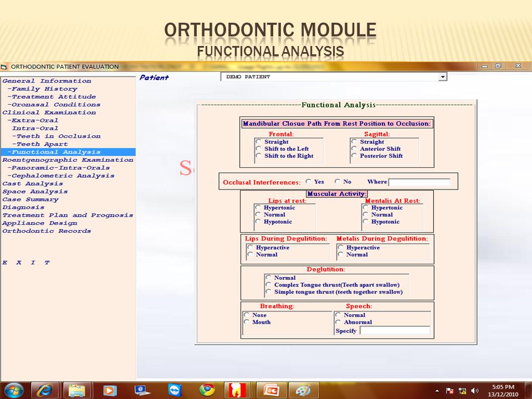Mark Speech as Abnormal
The width and height of the screenshot is (532, 399).
[x=338, y=322]
